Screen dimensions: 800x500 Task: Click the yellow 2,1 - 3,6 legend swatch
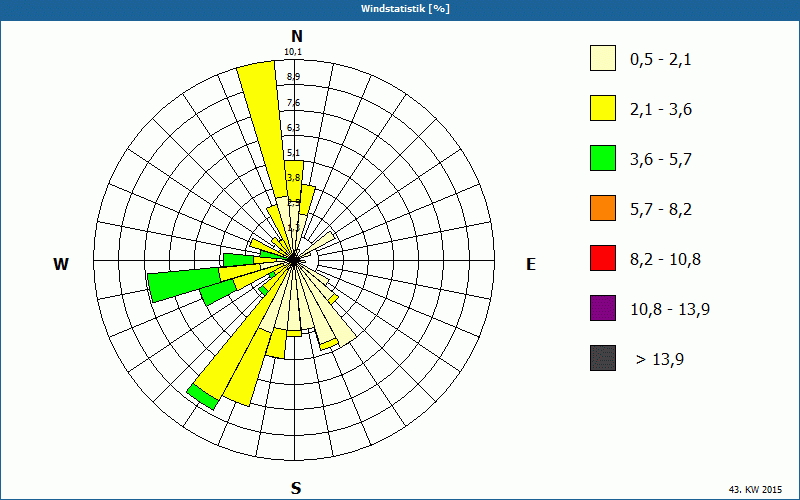pos(603,108)
